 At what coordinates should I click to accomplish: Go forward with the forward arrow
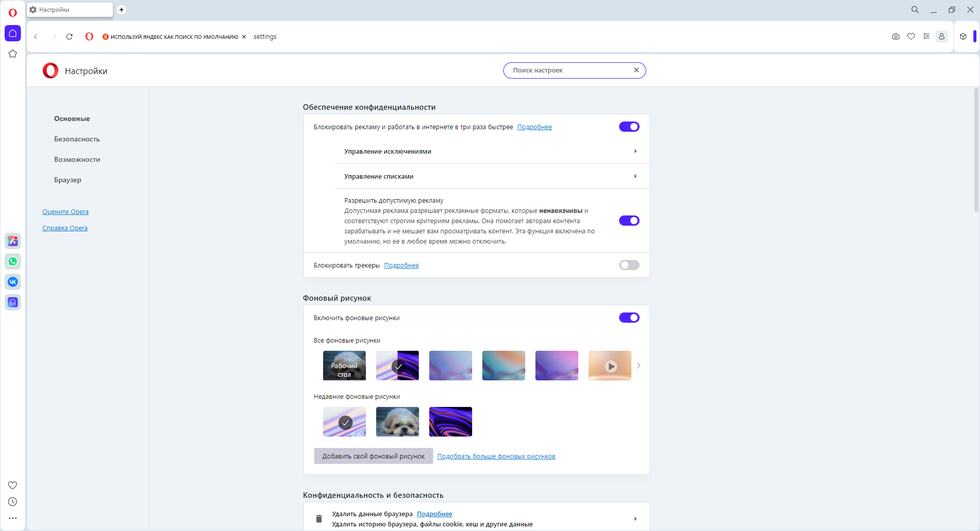[x=54, y=37]
